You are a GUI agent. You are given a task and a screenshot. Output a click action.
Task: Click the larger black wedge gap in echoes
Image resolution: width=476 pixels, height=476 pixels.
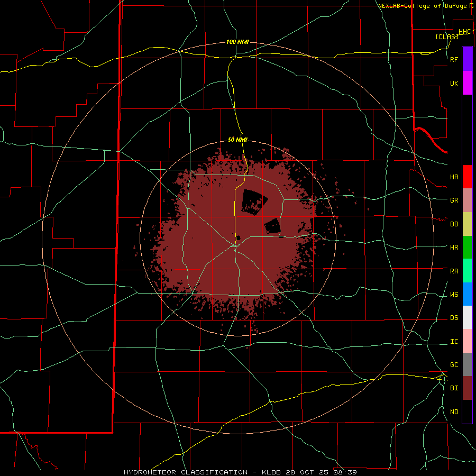[x=253, y=202]
